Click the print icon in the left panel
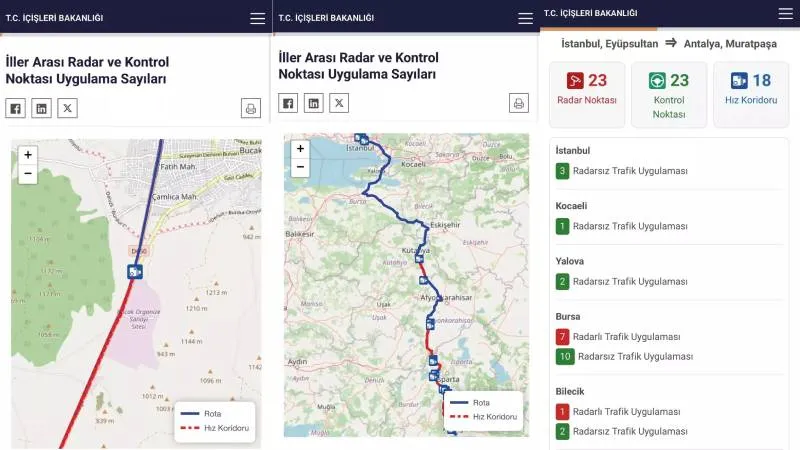This screenshot has width=800, height=450. [x=250, y=108]
